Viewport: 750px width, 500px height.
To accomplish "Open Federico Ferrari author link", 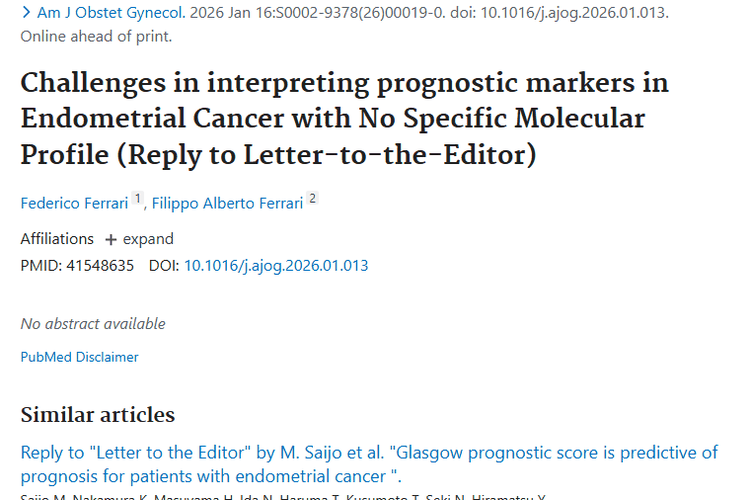I will coord(75,203).
